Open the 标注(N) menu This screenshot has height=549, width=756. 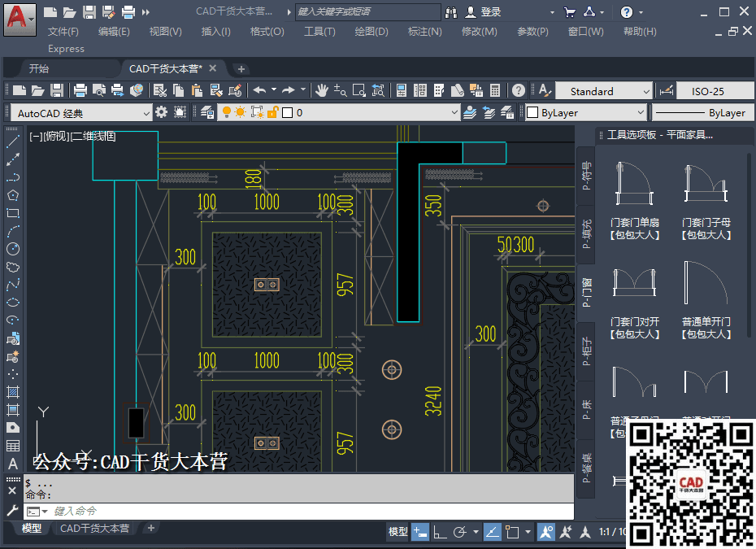point(425,32)
